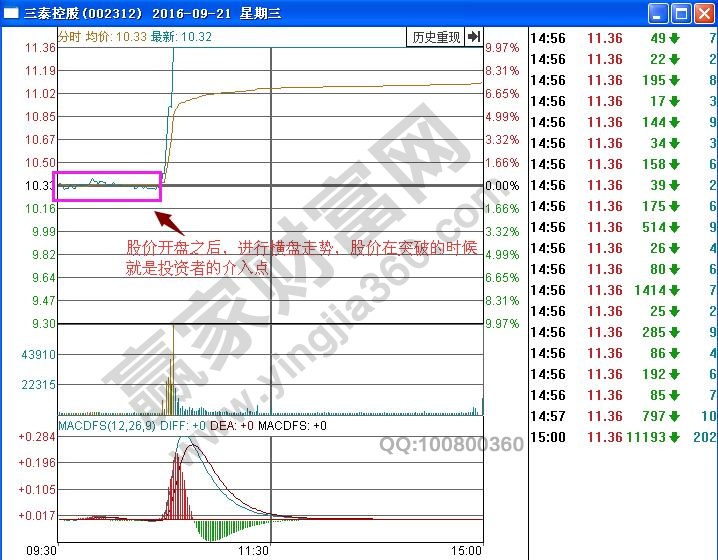Click the 最新 10.32 latest price label
The image size is (718, 560).
181,36
